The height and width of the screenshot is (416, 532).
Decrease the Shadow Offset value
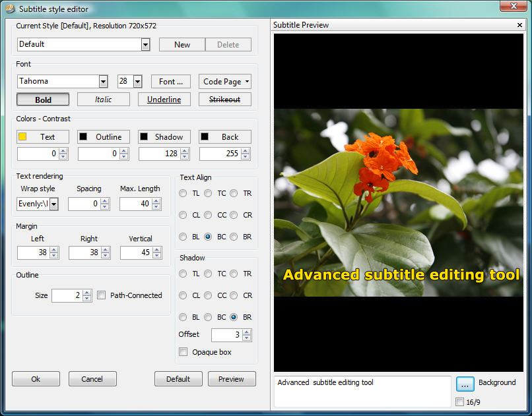click(x=247, y=338)
